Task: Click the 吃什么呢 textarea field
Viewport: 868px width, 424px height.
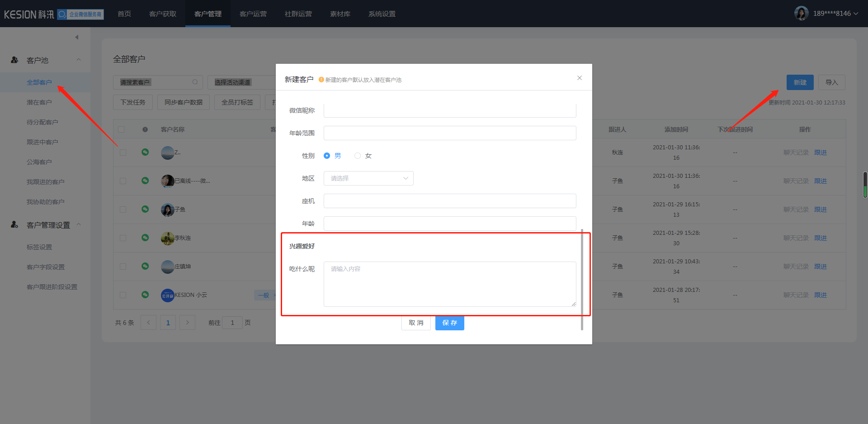Action: (449, 284)
